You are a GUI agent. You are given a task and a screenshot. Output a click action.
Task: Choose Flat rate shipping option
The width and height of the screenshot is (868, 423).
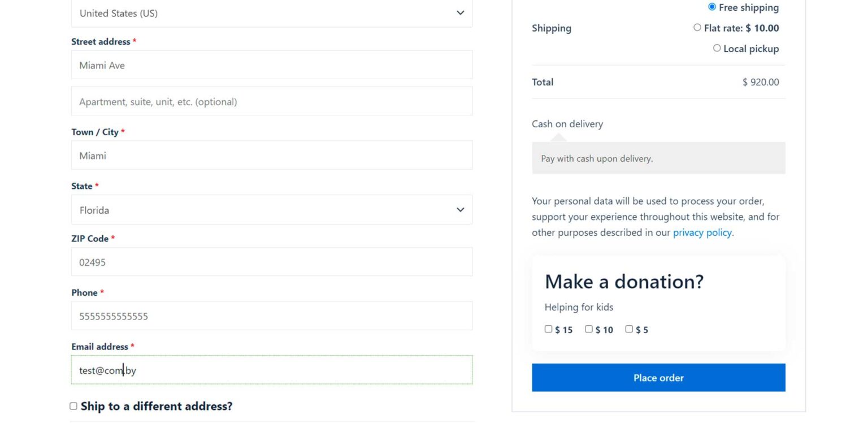697,27
